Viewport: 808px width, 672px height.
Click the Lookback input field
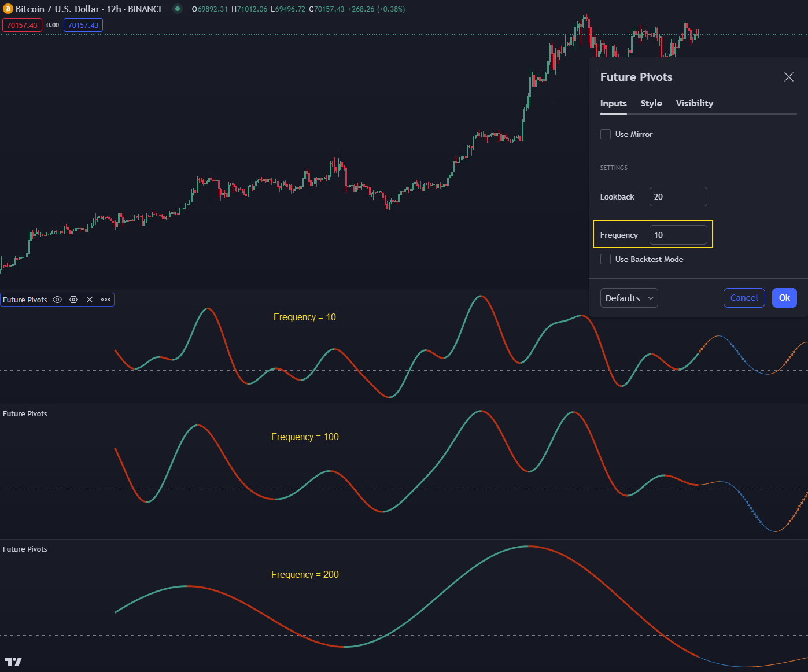pos(678,197)
